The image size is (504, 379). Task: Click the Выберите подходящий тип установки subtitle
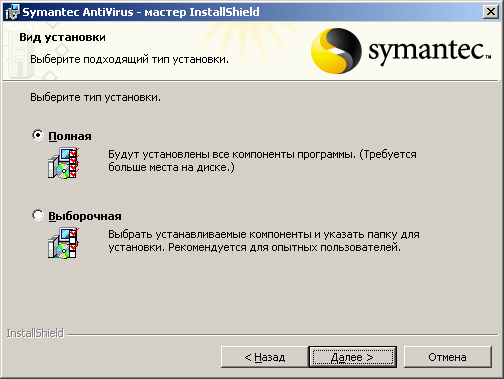point(129,59)
